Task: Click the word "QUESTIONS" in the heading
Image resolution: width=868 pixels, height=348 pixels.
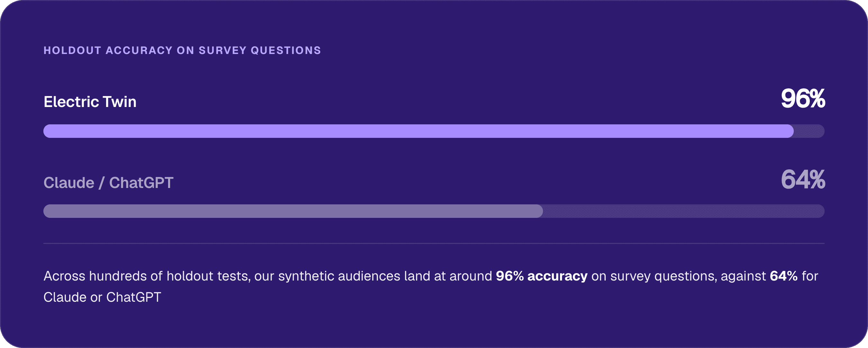Action: [x=286, y=50]
